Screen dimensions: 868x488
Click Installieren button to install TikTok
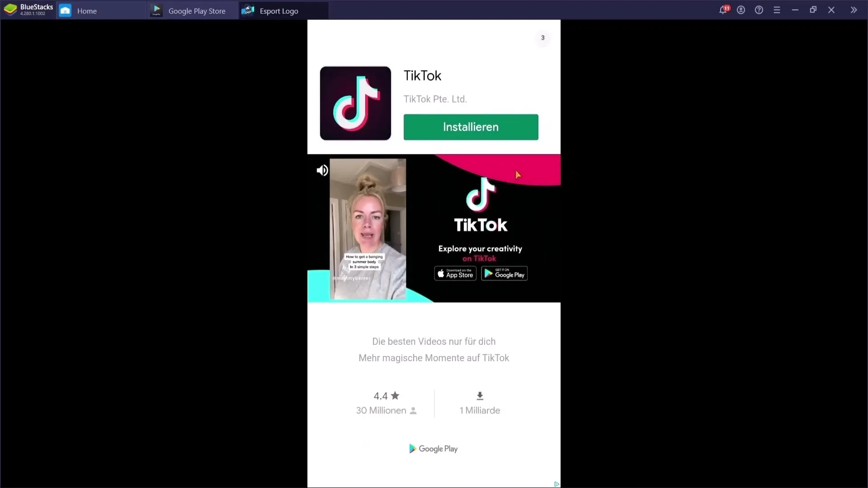tap(471, 127)
